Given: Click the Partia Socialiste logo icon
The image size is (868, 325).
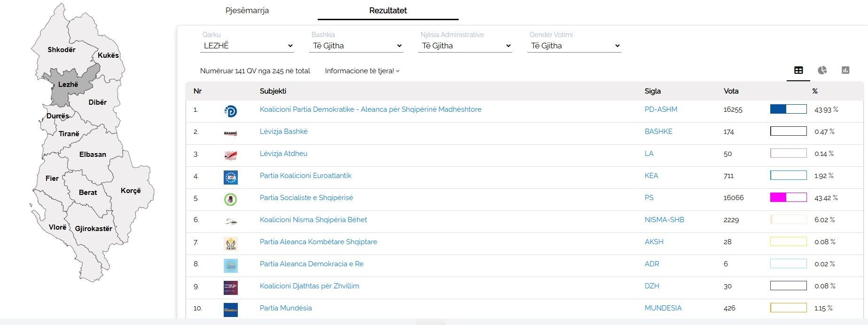Looking at the screenshot, I should tap(230, 199).
